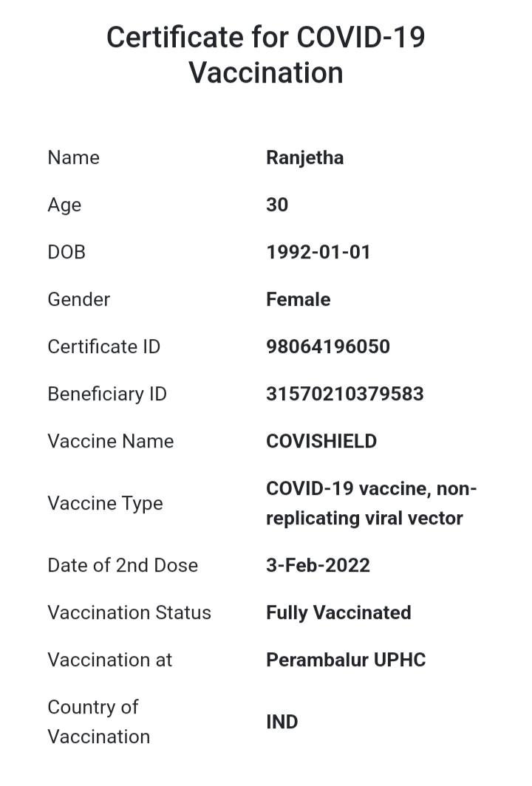
Task: Click Beneficiary ID number 31570210379583
Action: tap(345, 394)
